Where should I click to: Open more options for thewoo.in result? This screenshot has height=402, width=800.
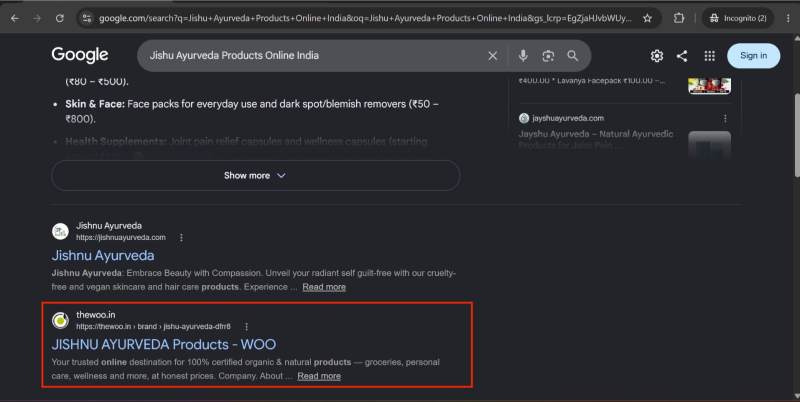[246, 326]
